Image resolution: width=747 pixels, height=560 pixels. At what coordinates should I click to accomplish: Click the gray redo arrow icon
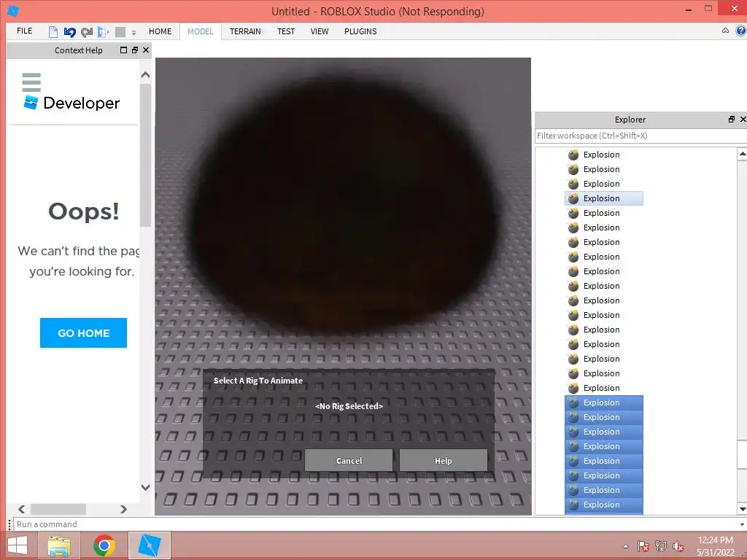87,32
